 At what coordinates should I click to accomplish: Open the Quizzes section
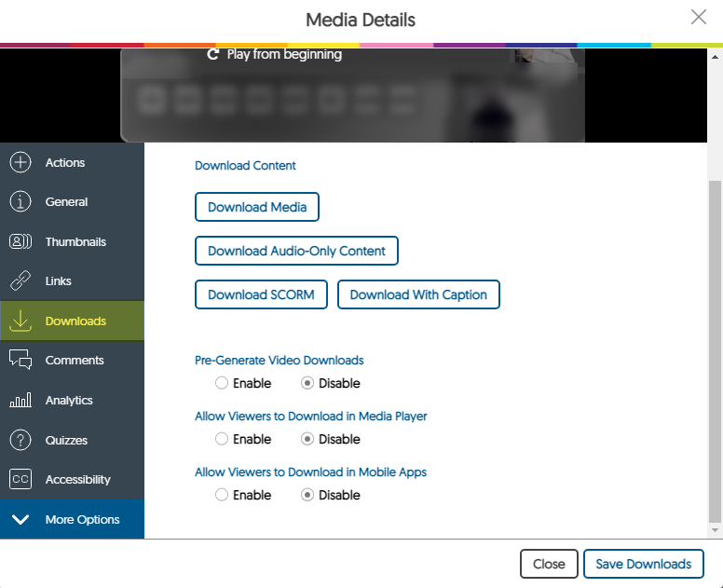point(72,440)
